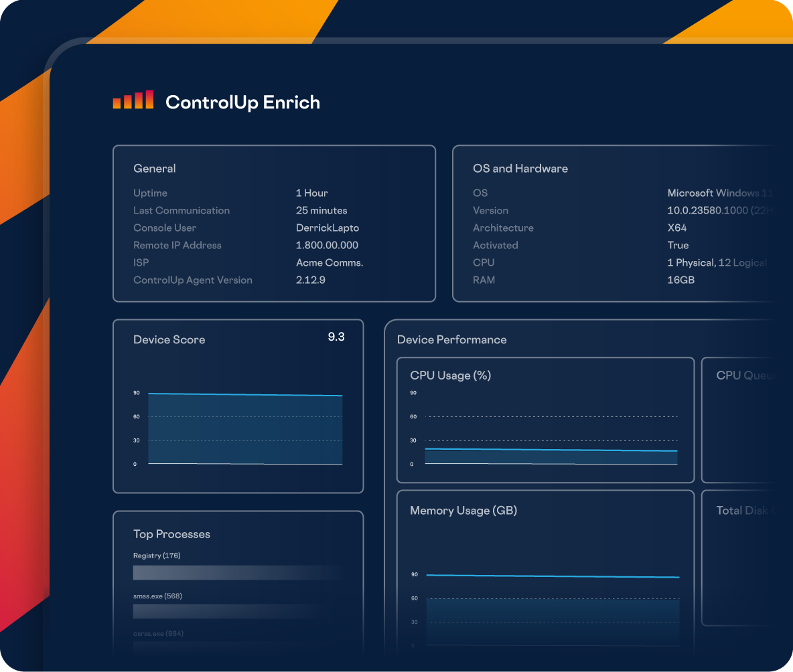793x672 pixels.
Task: Click the Architecture value X64
Action: 677,228
